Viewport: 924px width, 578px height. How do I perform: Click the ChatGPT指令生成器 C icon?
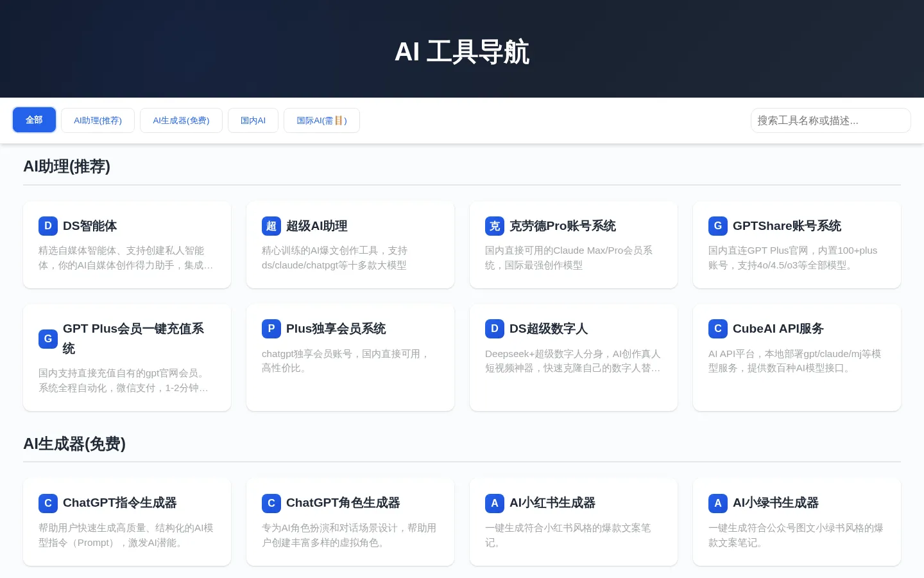(48, 503)
